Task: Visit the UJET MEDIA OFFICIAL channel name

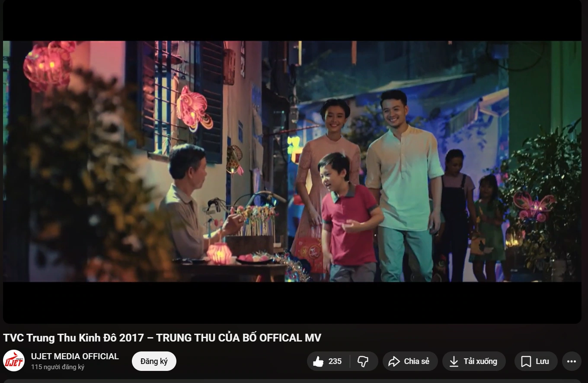Action: [76, 356]
